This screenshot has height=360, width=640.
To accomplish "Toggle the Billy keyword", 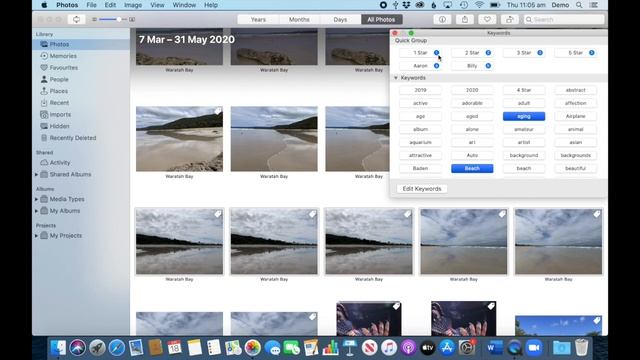I will [x=472, y=66].
